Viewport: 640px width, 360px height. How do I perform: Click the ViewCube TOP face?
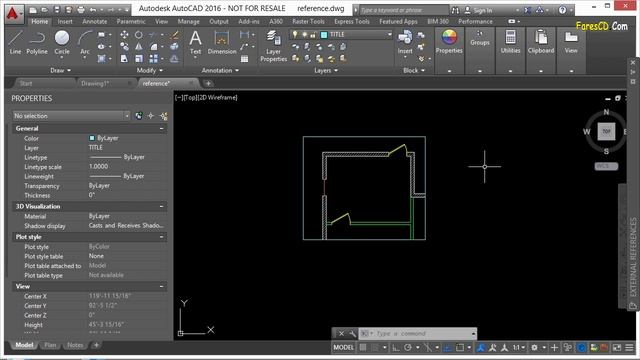[606, 131]
